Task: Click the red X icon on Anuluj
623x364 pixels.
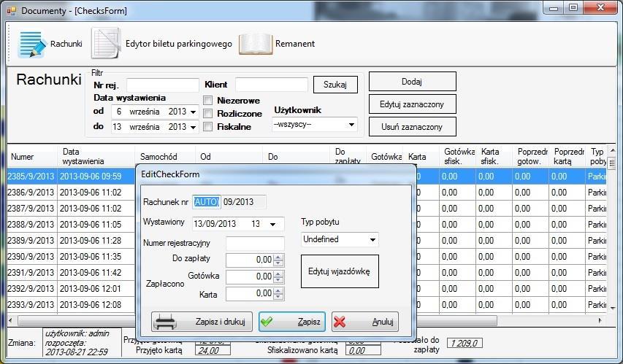Action: point(340,322)
